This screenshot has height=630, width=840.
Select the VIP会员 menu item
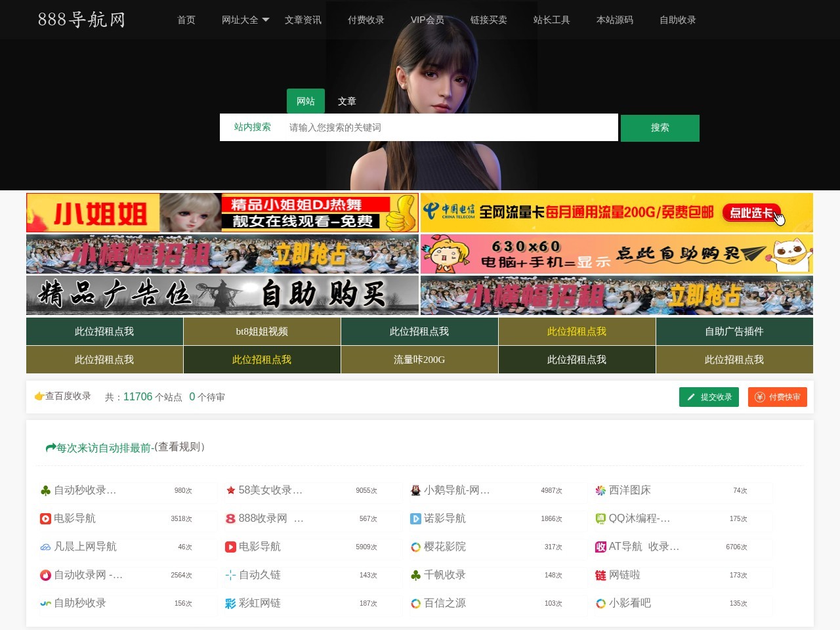pyautogui.click(x=427, y=20)
